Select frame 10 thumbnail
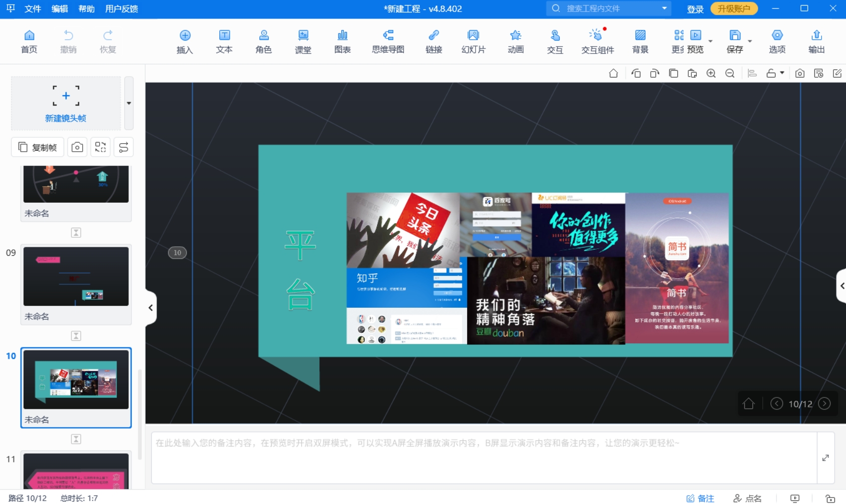The width and height of the screenshot is (846, 504). point(76,379)
